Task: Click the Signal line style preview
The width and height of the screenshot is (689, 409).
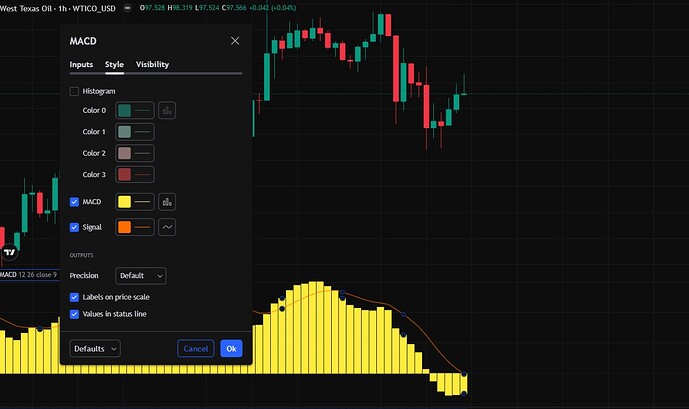Action: click(x=142, y=227)
